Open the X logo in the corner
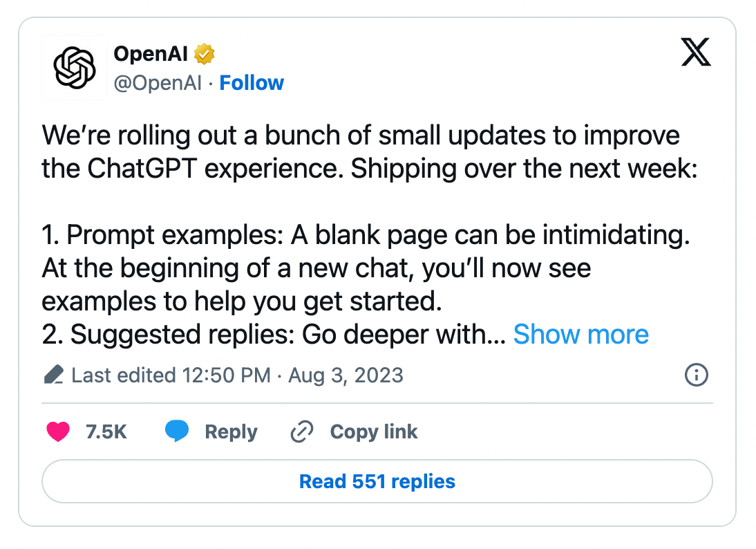The width and height of the screenshot is (756, 549). 696,52
